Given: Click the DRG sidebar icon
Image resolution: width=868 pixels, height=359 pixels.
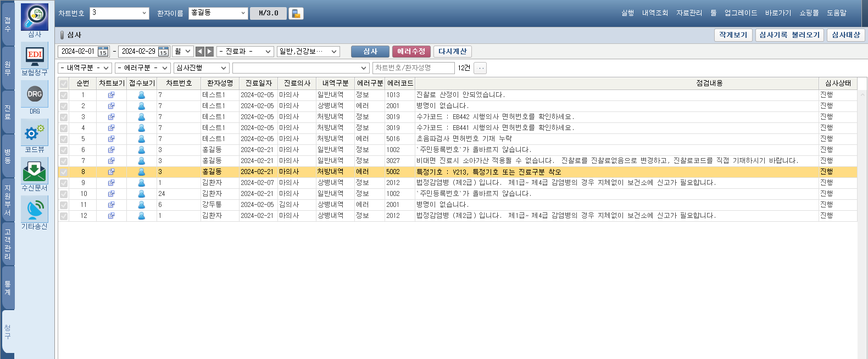Looking at the screenshot, I should point(35,94).
